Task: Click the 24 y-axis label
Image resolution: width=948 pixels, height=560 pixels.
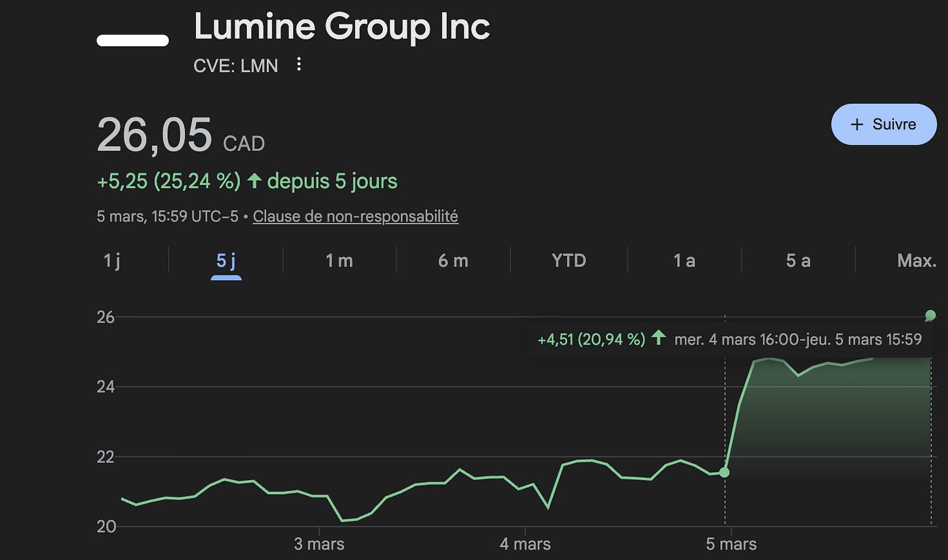Action: coord(105,387)
